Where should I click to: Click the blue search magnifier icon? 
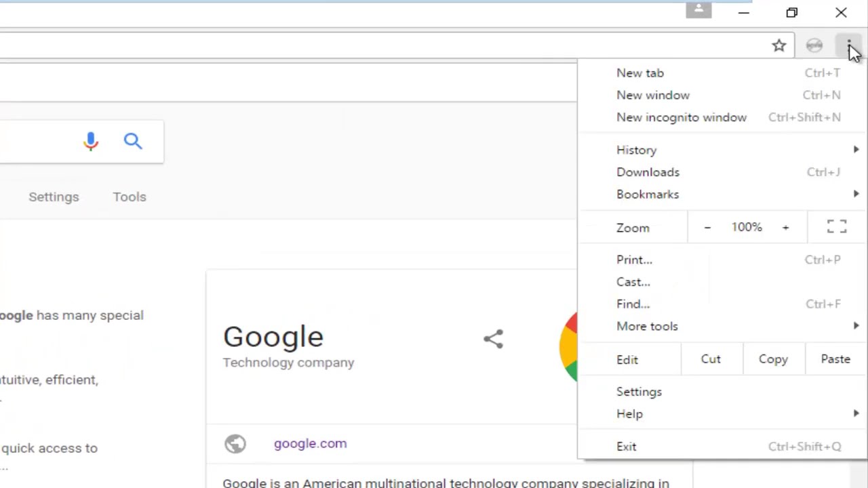point(133,141)
